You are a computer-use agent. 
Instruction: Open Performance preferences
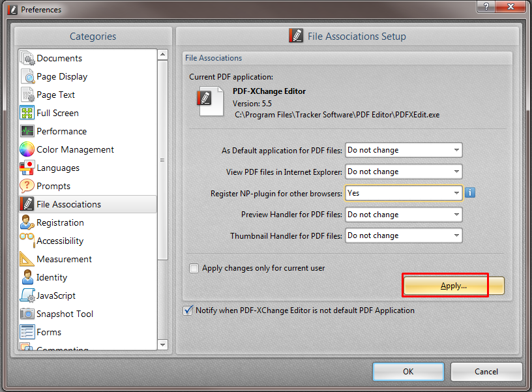87,131
